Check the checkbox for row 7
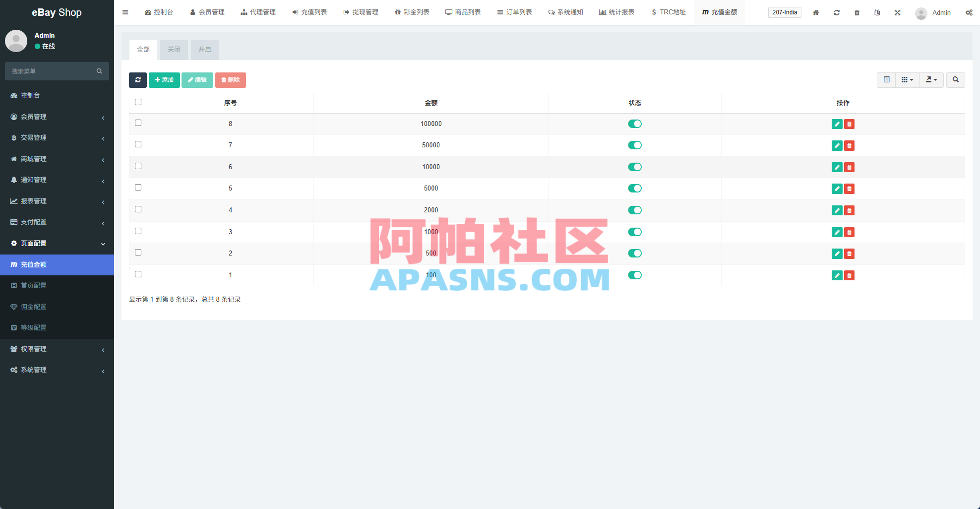Image resolution: width=980 pixels, height=509 pixels. pos(138,144)
